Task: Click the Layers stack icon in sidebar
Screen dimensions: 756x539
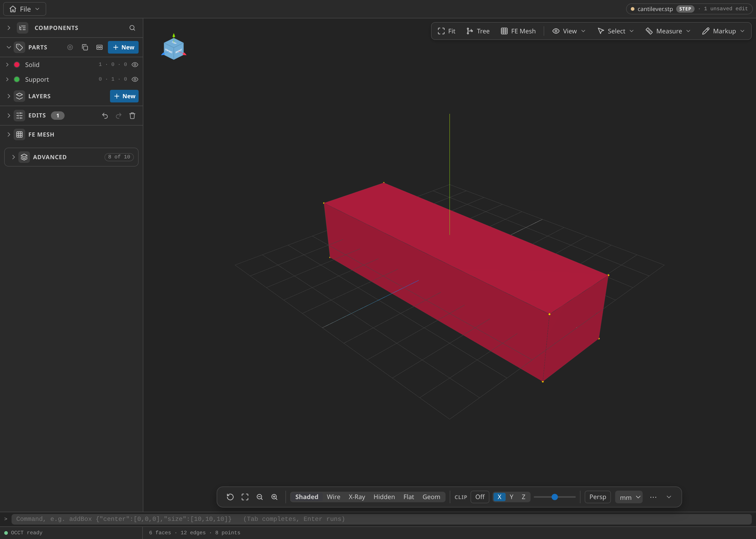Action: pos(20,96)
